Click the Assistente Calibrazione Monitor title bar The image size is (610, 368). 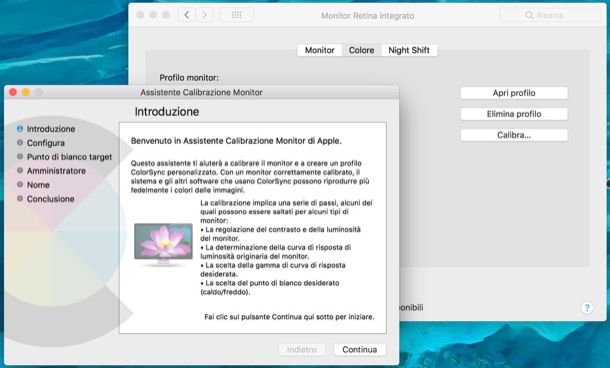click(202, 92)
